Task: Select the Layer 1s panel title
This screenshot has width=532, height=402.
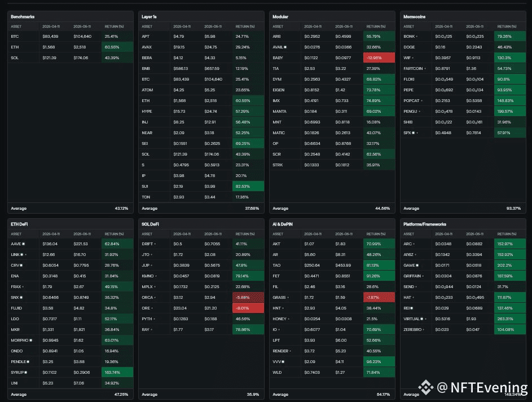Action: tap(149, 16)
